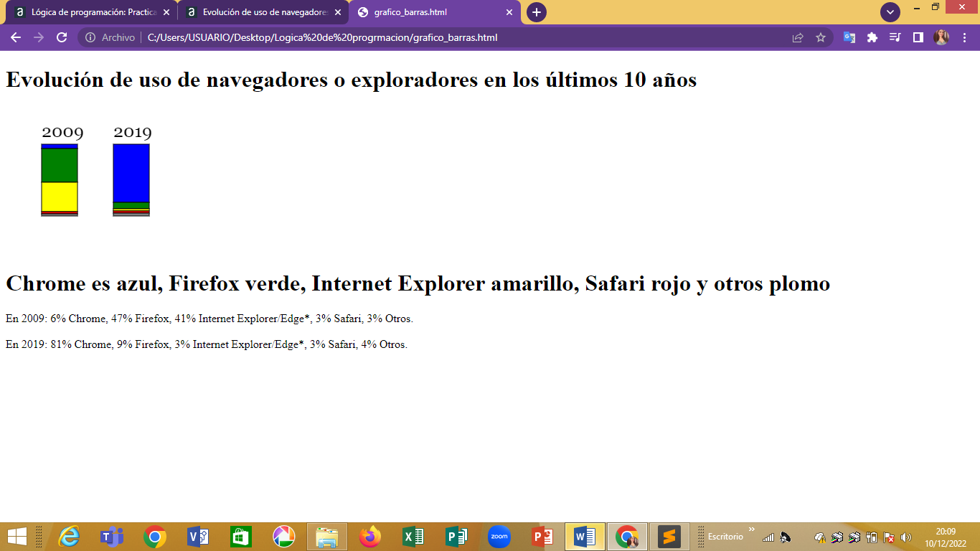Open the Chrome three-dot menu
This screenshot has height=551, width=980.
coord(964,37)
